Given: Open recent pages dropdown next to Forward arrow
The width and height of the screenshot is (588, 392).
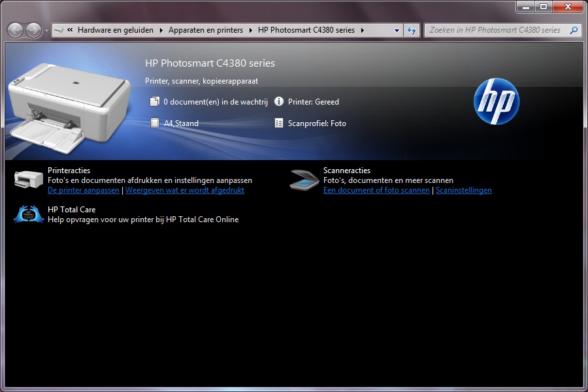Looking at the screenshot, I should coord(46,31).
